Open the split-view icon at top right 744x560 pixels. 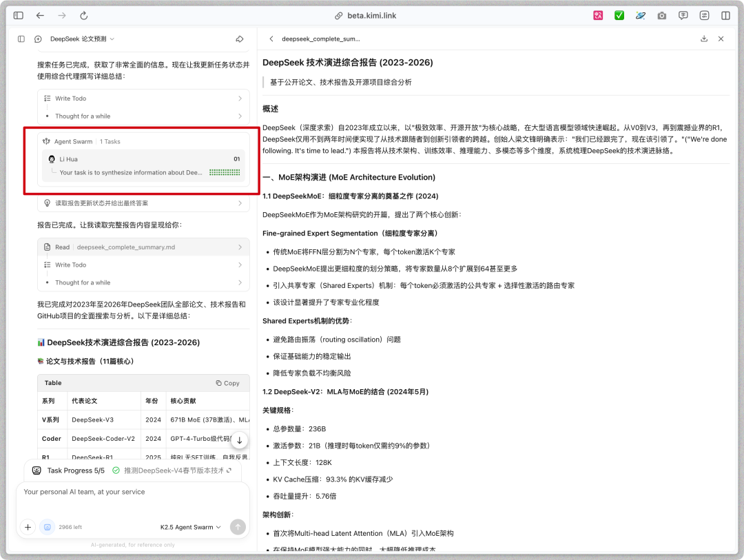tap(725, 15)
